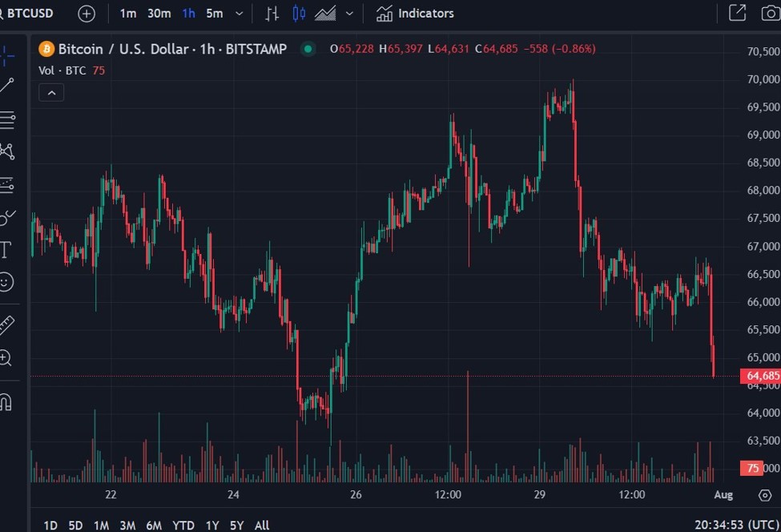The image size is (781, 532).
Task: Select the YTD range tab
Action: pyautogui.click(x=183, y=525)
